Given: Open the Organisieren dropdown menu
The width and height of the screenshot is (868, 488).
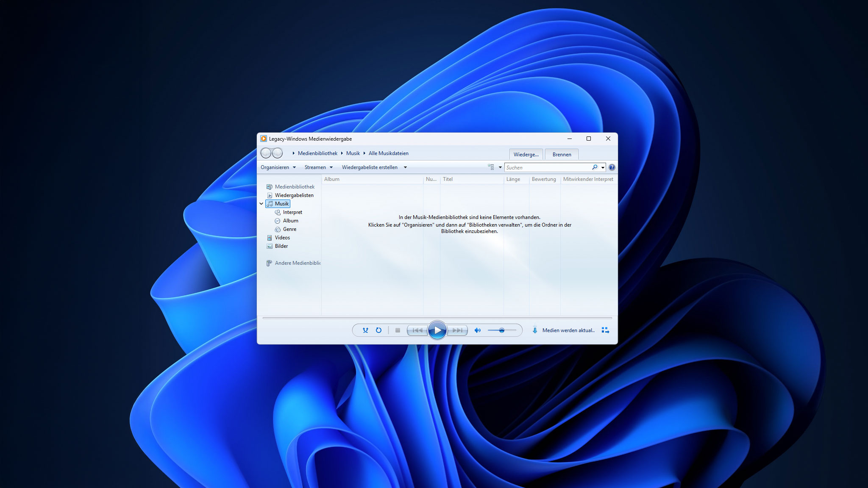Looking at the screenshot, I should [278, 167].
